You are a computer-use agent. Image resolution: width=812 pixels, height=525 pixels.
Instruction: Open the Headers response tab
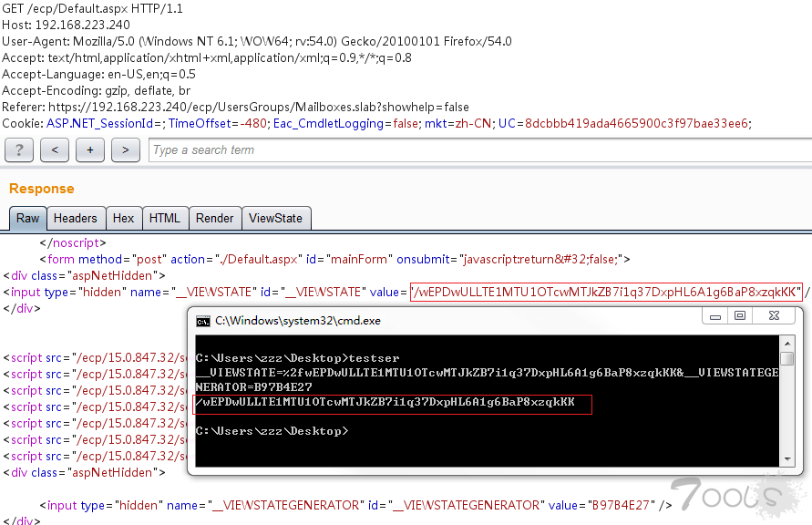[x=76, y=219]
